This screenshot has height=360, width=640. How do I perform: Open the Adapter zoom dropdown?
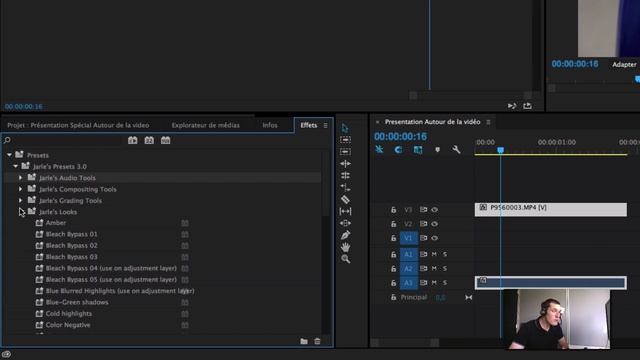tap(624, 64)
